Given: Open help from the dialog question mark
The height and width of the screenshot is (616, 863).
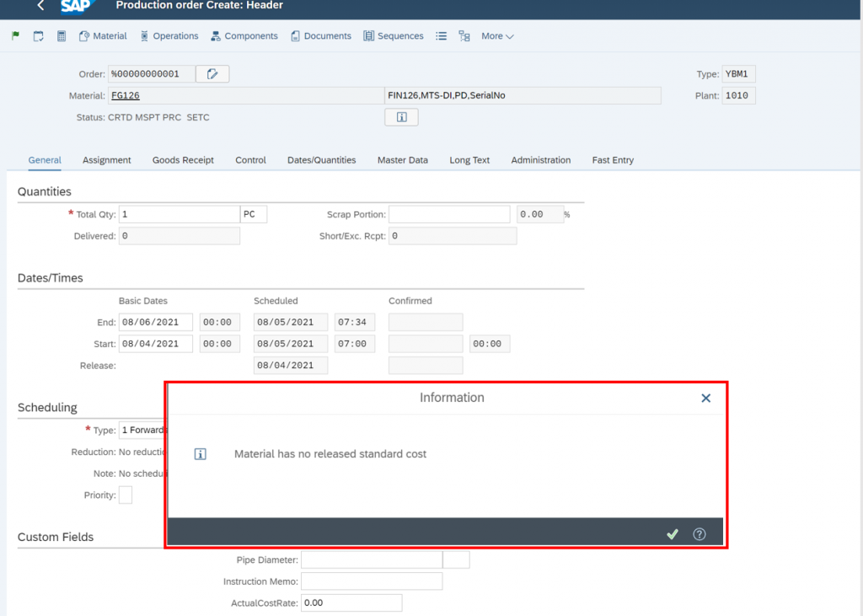Looking at the screenshot, I should click(x=699, y=534).
